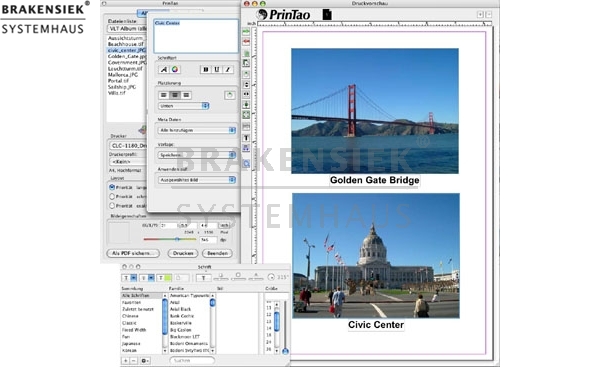Open the underline style T dropdown in Schrift toolbar
The height and width of the screenshot is (367, 600).
129,277
